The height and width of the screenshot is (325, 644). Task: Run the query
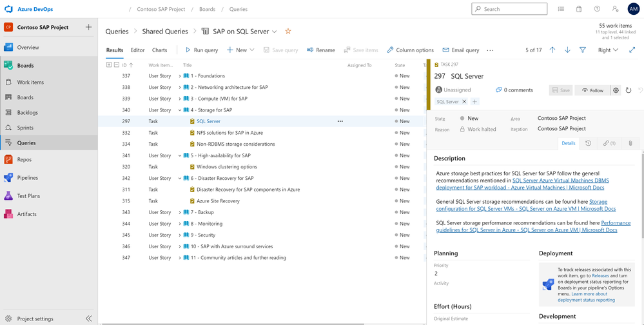pyautogui.click(x=202, y=50)
